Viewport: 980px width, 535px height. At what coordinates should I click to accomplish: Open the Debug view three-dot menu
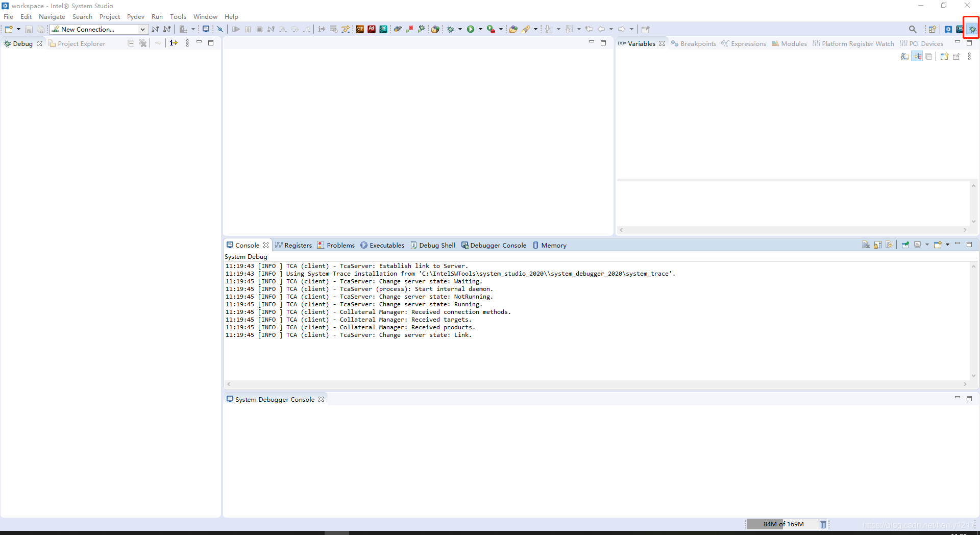(x=187, y=43)
